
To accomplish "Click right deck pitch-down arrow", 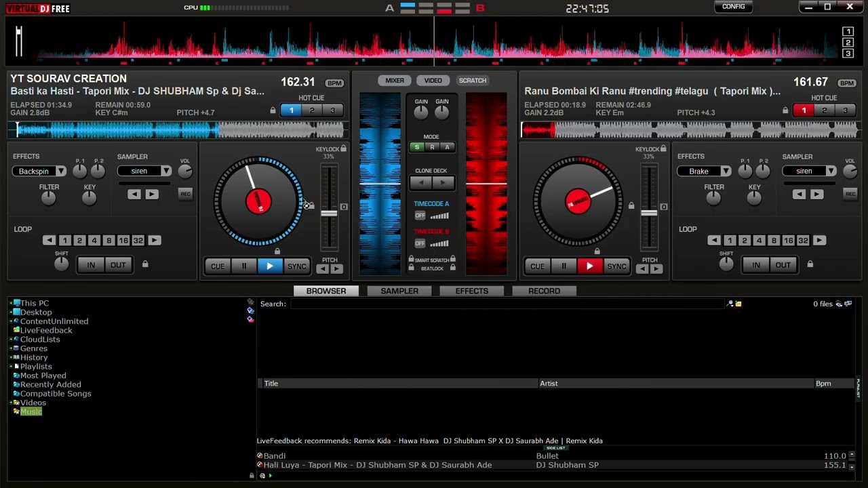I will [x=643, y=269].
